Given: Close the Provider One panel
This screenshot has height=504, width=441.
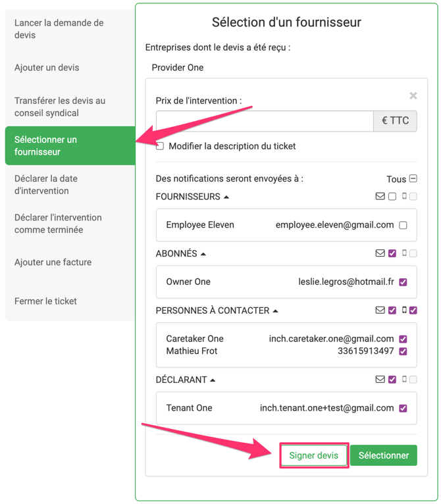Looking at the screenshot, I should pos(413,96).
